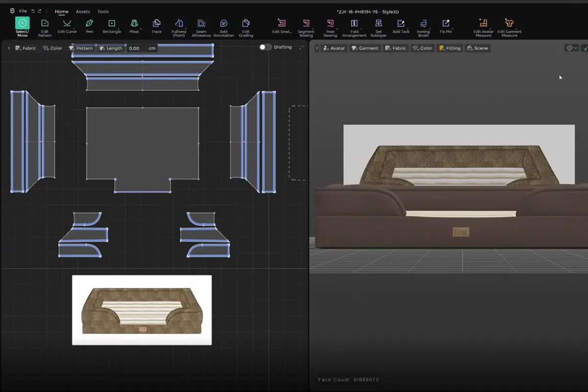Select the Rectangle tool
Image resolution: width=588 pixels, height=392 pixels.
point(112,26)
